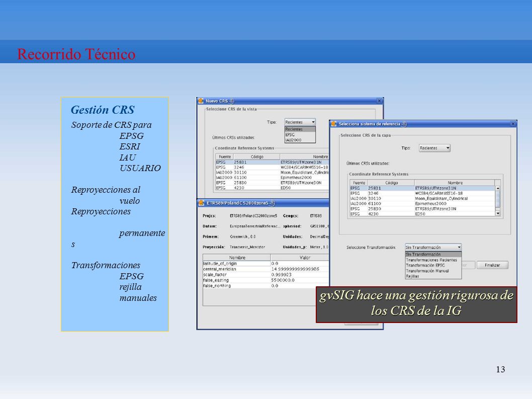The height and width of the screenshot is (399, 532).
Task: Click the Greenwich, 0.0 Primem value
Action: tap(242, 236)
